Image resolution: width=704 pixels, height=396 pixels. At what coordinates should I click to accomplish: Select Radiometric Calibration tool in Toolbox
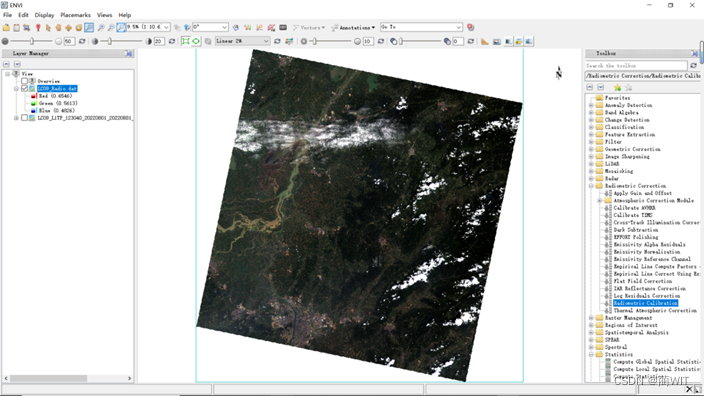tap(645, 303)
